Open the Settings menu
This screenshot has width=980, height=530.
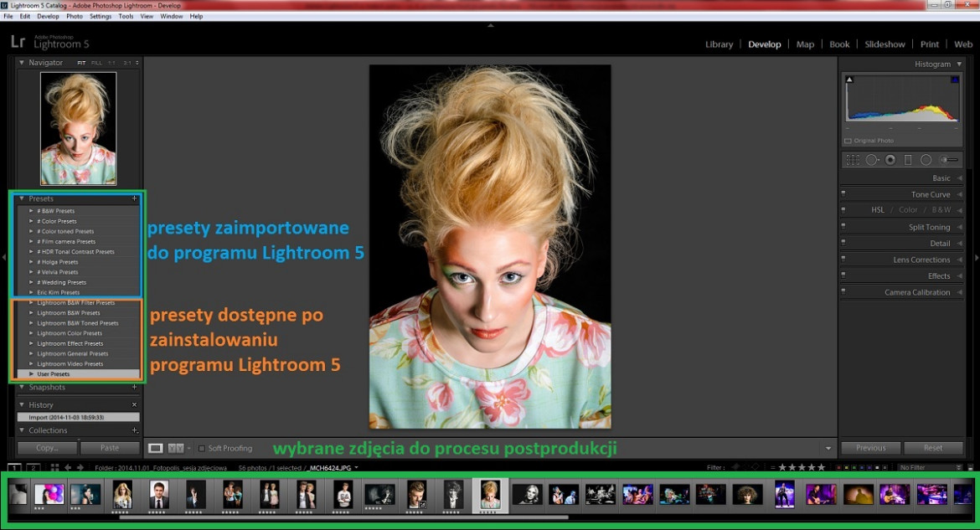100,16
